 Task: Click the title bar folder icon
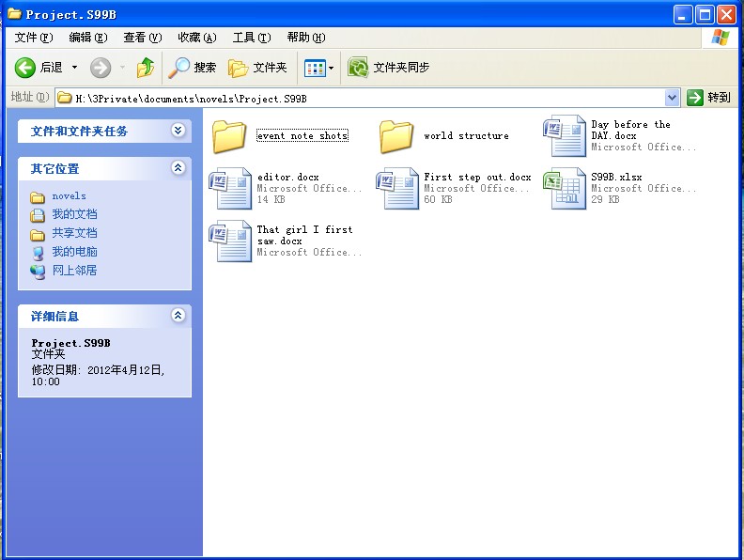(x=15, y=14)
